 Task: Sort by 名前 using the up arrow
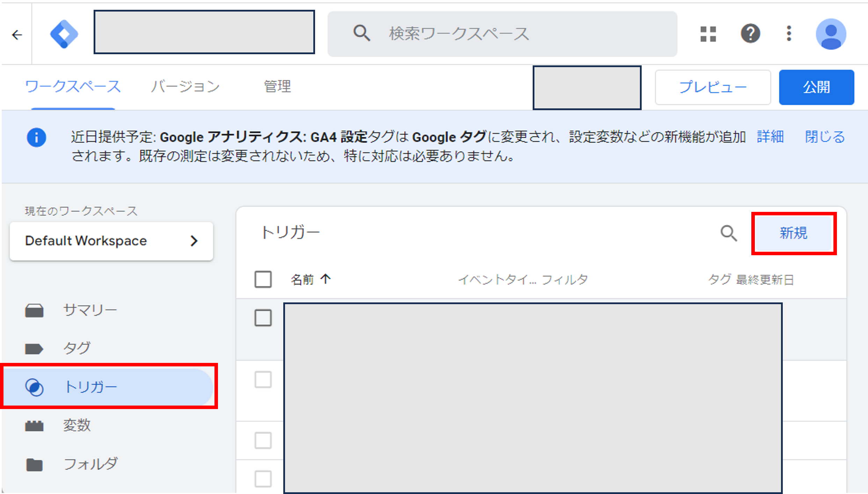click(326, 279)
